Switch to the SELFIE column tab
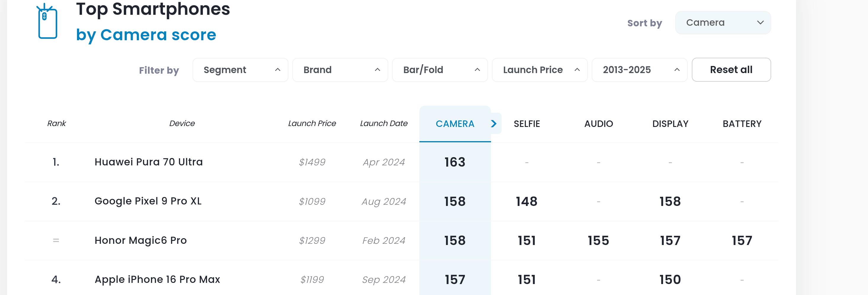 (526, 124)
